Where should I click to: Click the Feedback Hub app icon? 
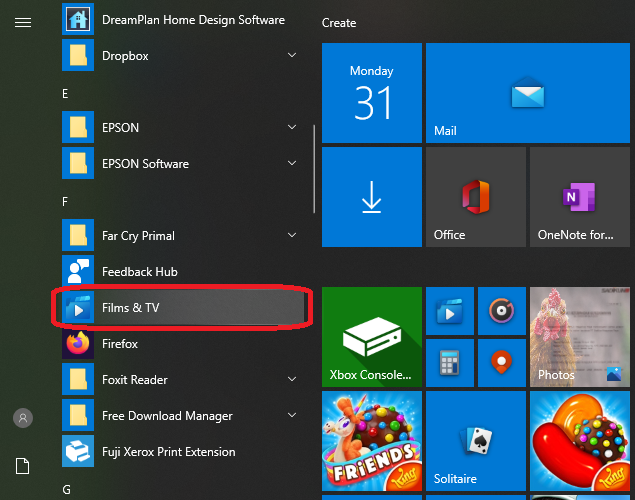(x=78, y=271)
